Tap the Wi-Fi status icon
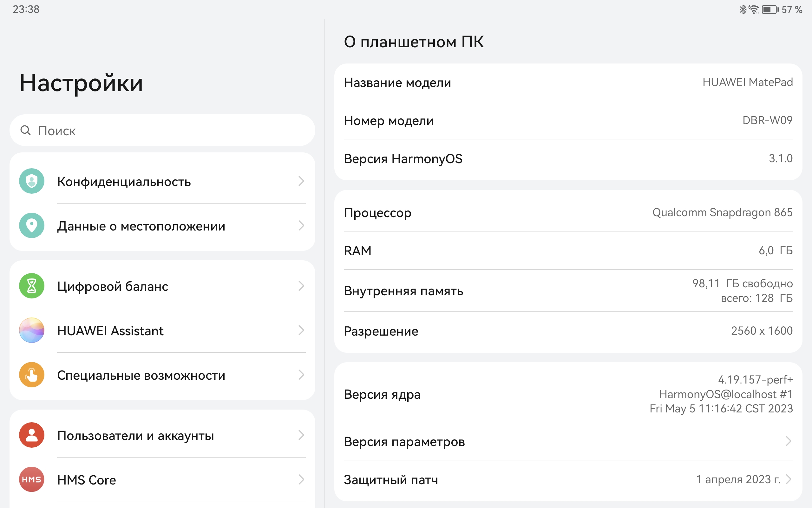This screenshot has height=508, width=812. (754, 10)
